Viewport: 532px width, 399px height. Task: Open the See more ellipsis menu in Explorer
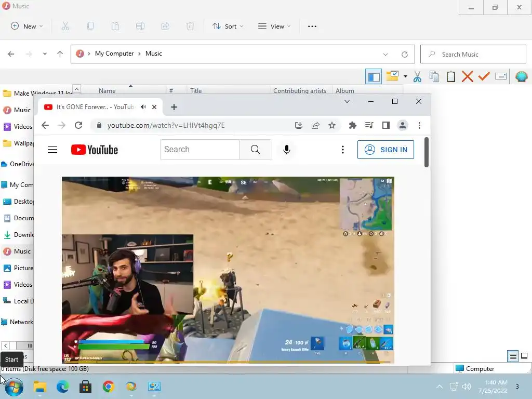312,26
